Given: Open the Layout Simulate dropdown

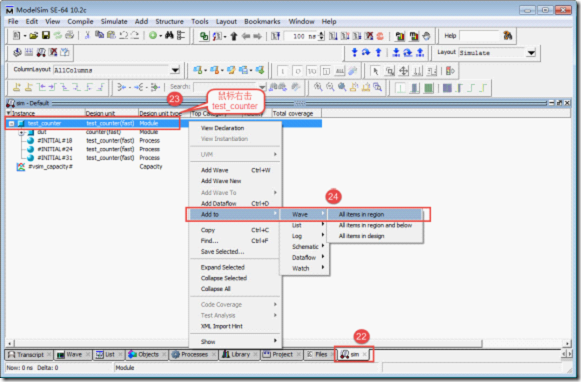Looking at the screenshot, I should (x=531, y=53).
